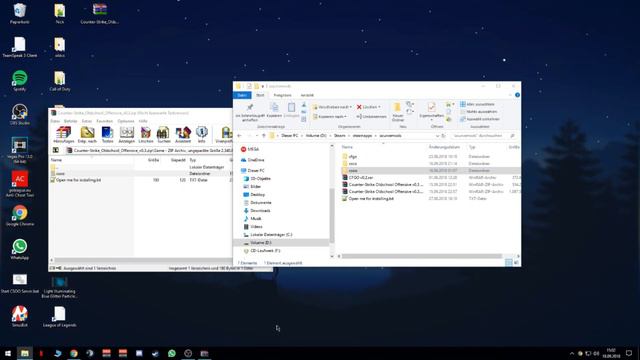The width and height of the screenshot is (640, 360).
Task: Open Kopieren nach dropdown in ribbon
Action: [330, 117]
